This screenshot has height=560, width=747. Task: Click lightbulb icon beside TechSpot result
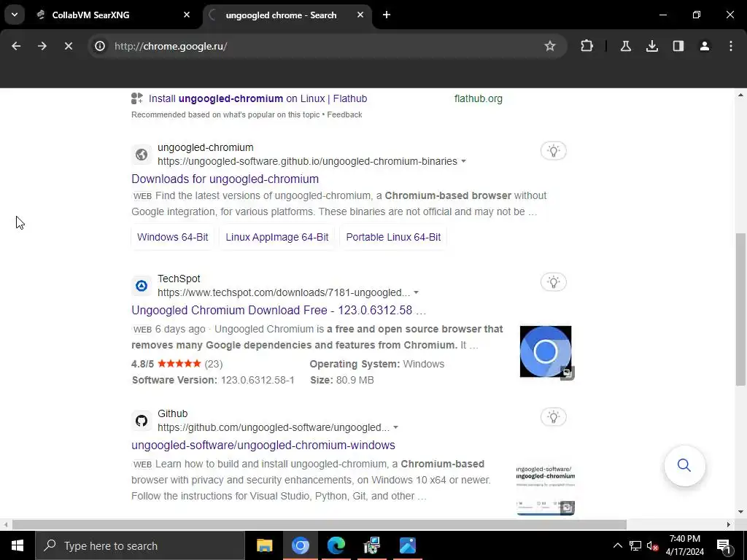[553, 282]
